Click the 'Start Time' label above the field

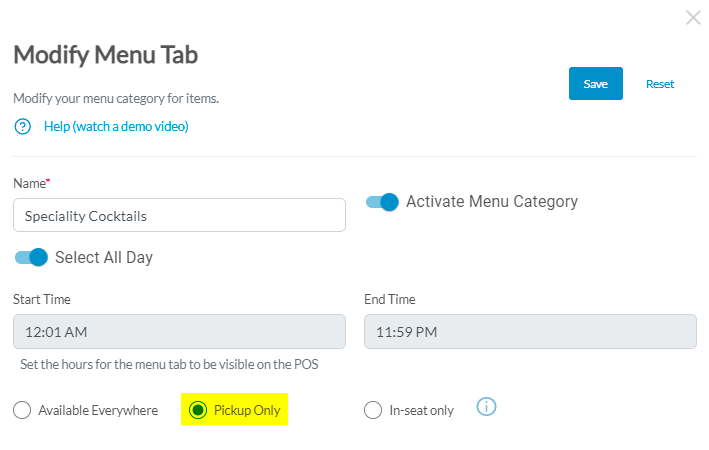point(42,300)
